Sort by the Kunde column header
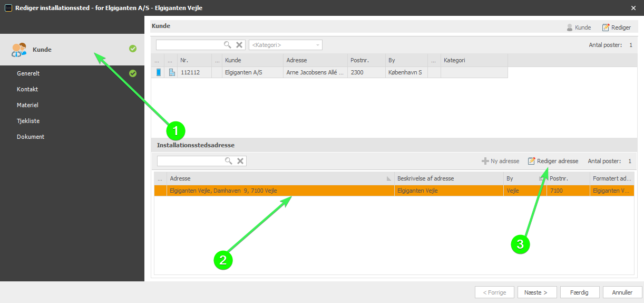The height and width of the screenshot is (303, 644). coord(252,60)
